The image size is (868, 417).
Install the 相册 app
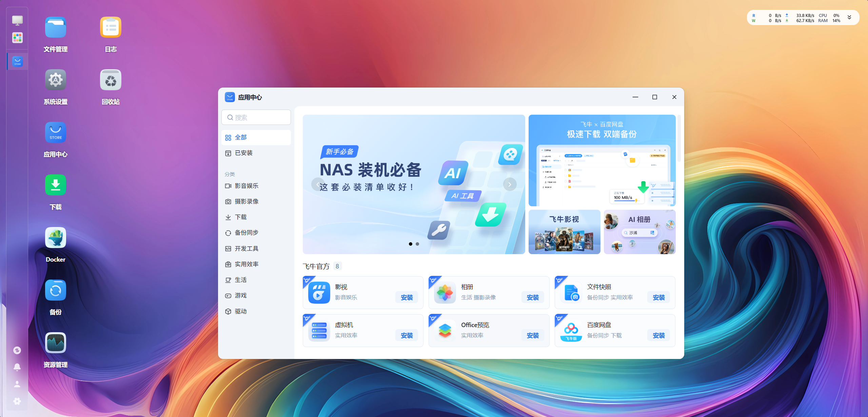pos(533,298)
